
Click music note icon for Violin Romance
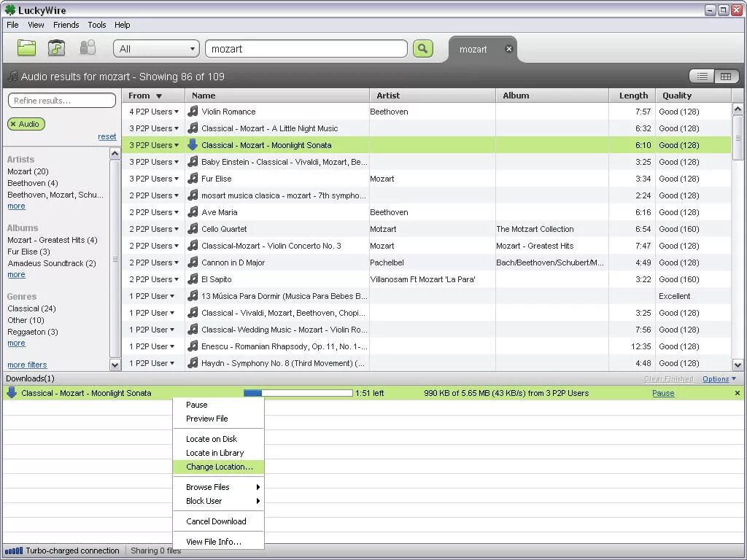click(193, 112)
